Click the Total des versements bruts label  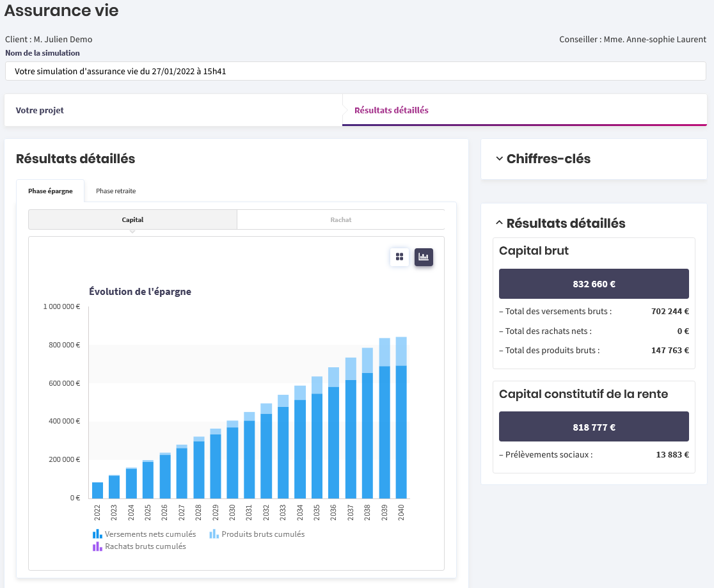coord(555,311)
